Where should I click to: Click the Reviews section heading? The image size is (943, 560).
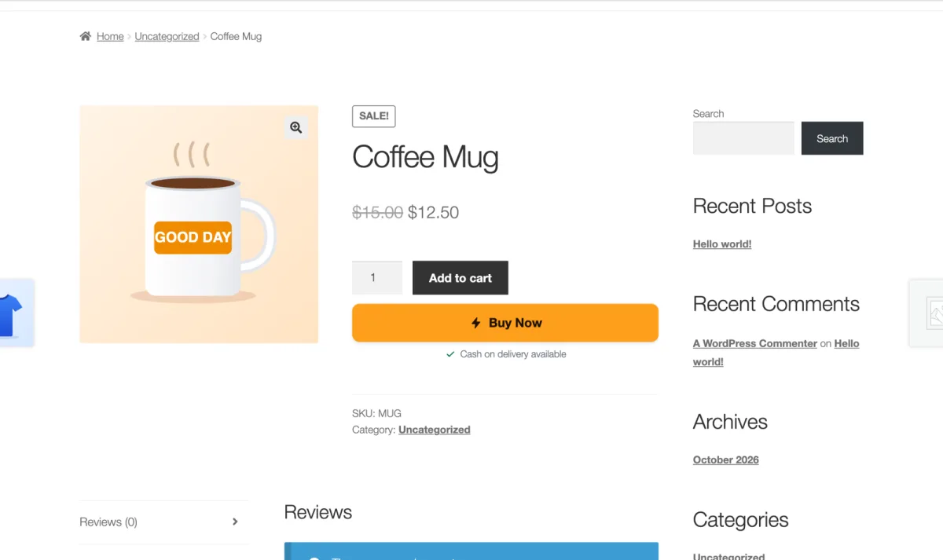click(318, 512)
